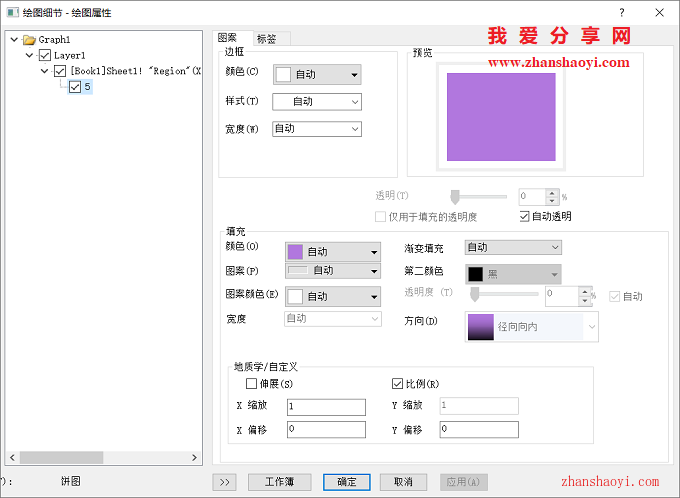Click the Y 缩放 input field

point(479,406)
